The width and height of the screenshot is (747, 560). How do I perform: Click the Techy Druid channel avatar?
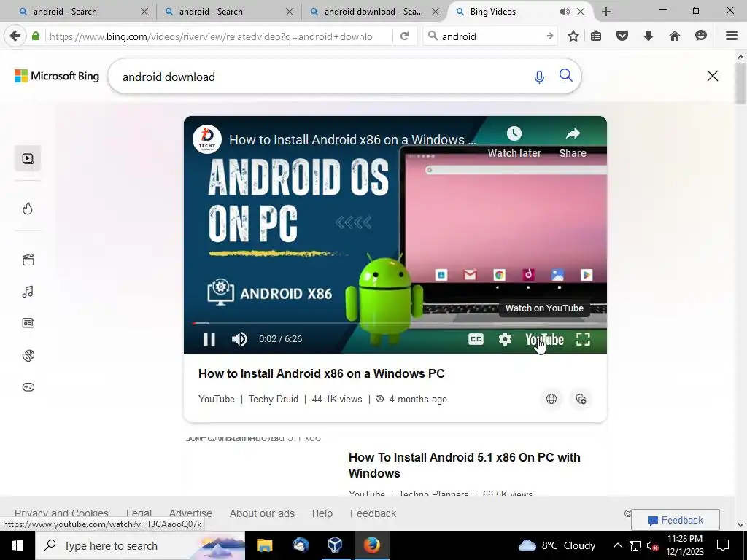click(206, 139)
